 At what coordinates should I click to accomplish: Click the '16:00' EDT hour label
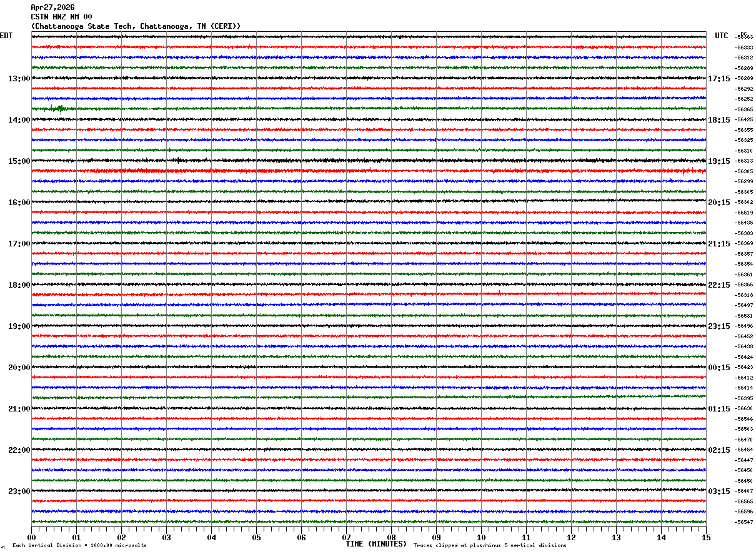pyautogui.click(x=19, y=203)
